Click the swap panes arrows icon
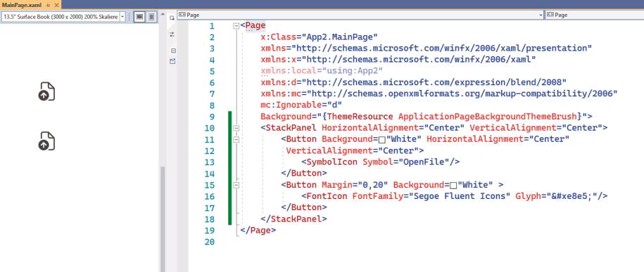 [172, 34]
